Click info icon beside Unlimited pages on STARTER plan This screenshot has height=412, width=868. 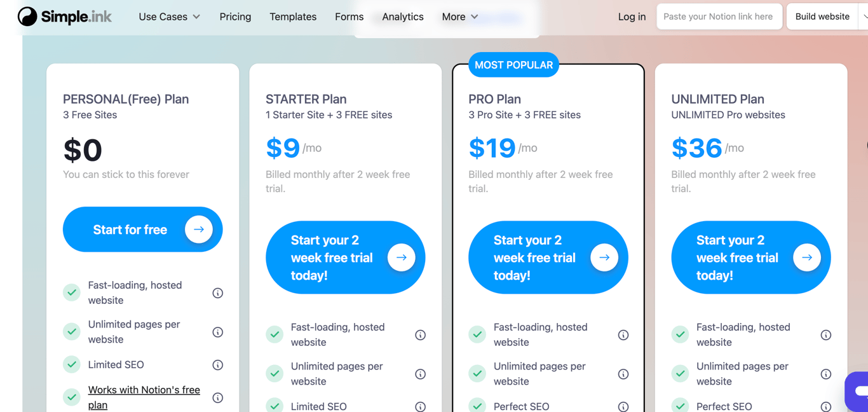(x=420, y=374)
